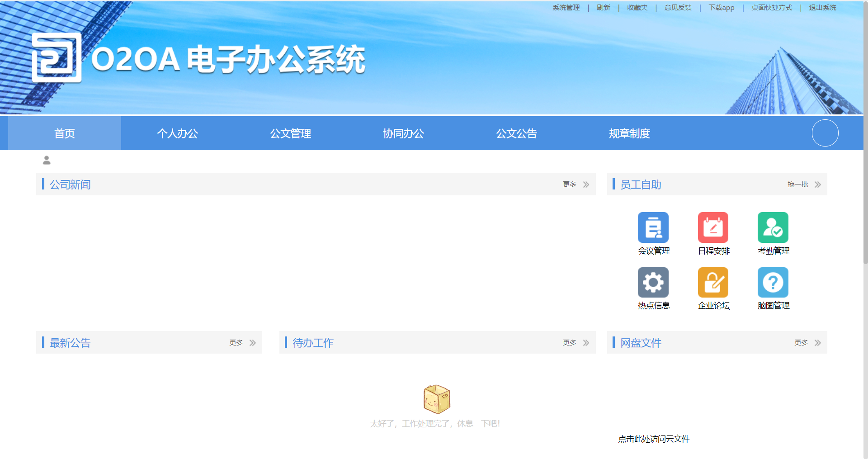Open the 公文公告 menu
Screen dimensions: 868x459
[517, 133]
